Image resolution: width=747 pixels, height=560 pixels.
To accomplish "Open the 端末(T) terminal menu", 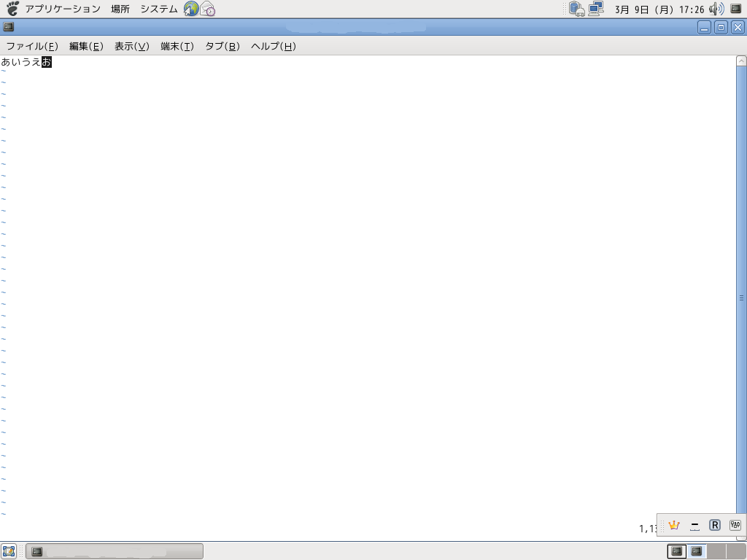I will (177, 46).
